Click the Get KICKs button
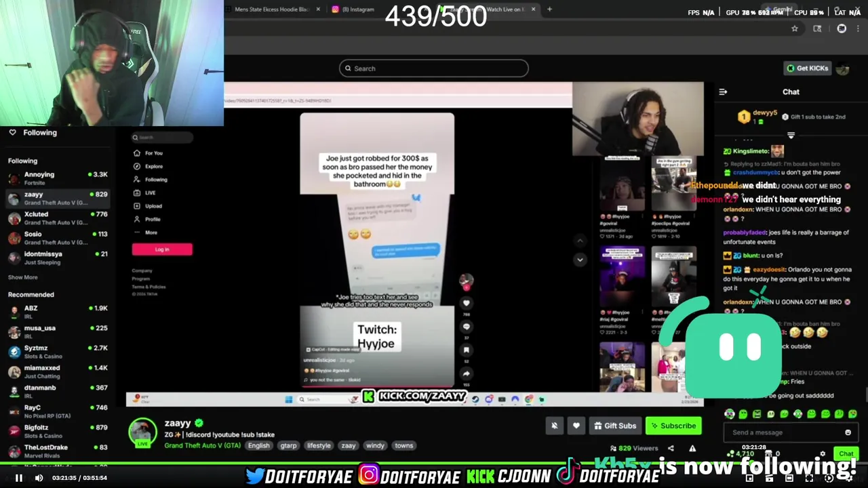This screenshot has height=488, width=868. tap(807, 68)
